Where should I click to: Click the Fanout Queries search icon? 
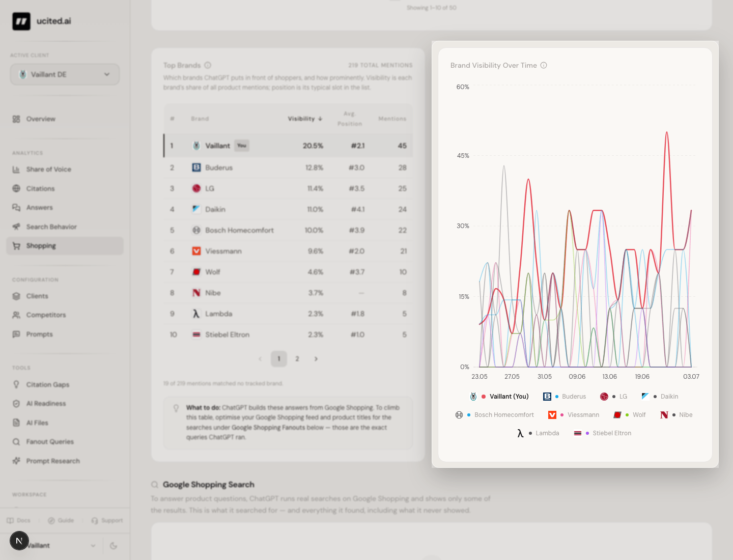[x=16, y=442]
